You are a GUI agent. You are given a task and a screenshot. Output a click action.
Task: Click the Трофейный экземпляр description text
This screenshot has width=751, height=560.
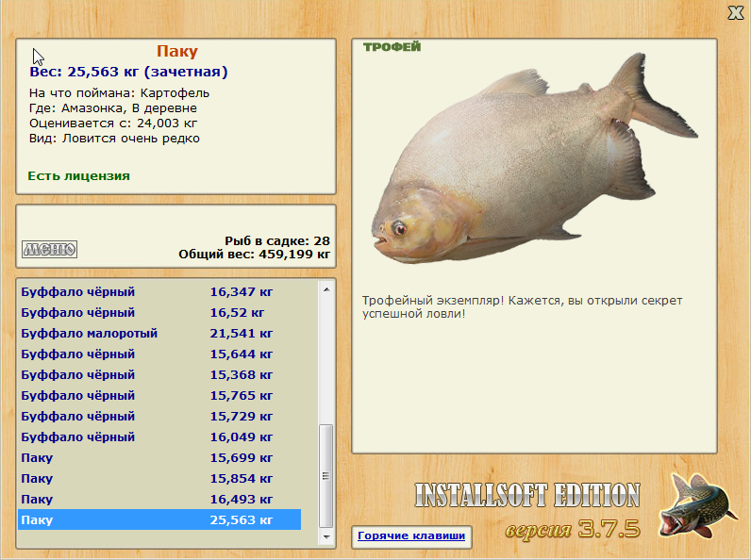(x=522, y=307)
